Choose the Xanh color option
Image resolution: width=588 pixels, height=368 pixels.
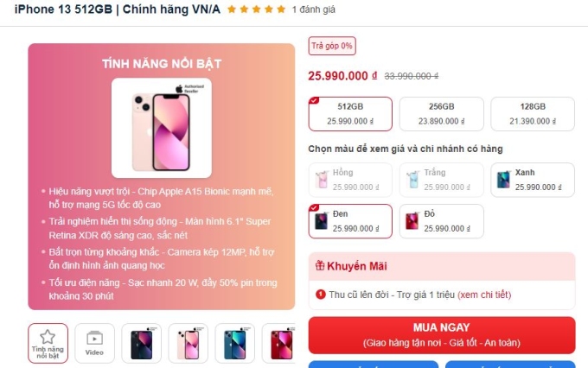click(x=533, y=180)
